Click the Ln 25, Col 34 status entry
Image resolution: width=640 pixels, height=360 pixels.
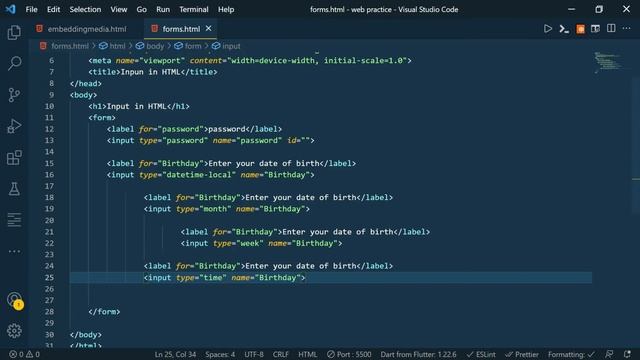click(175, 354)
